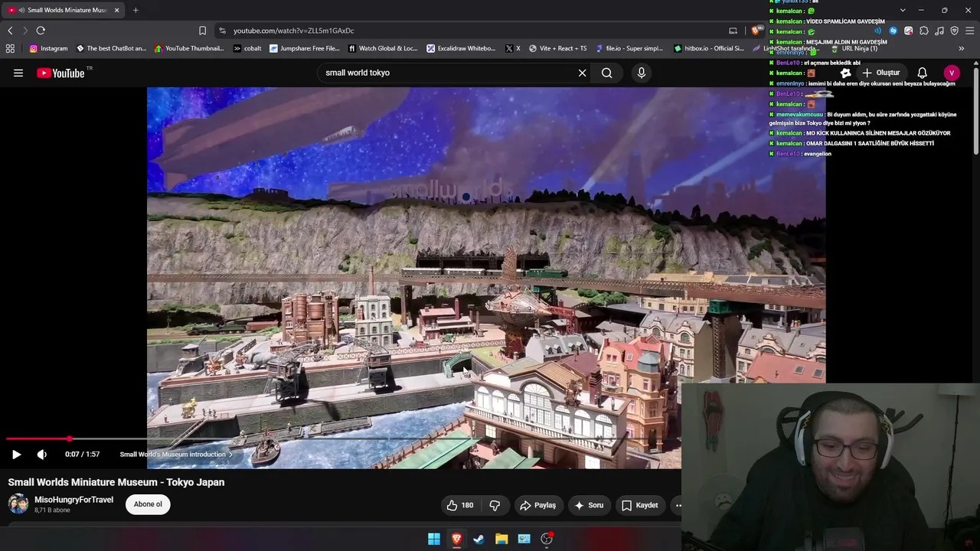Open the Instagram bookmark
This screenshot has height=551, width=980.
[48, 48]
